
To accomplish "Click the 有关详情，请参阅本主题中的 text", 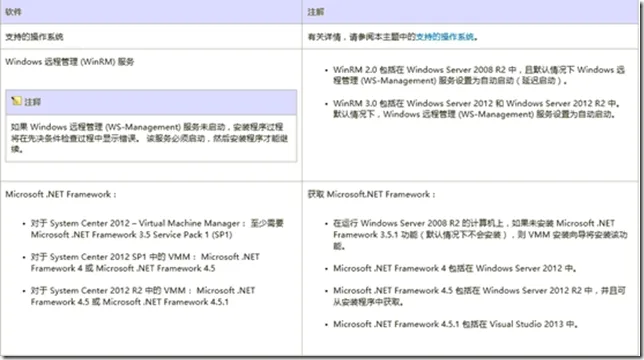I will click(362, 37).
